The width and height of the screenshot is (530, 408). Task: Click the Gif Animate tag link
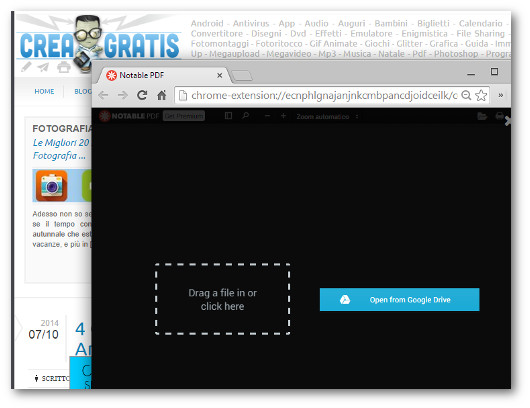point(333,44)
